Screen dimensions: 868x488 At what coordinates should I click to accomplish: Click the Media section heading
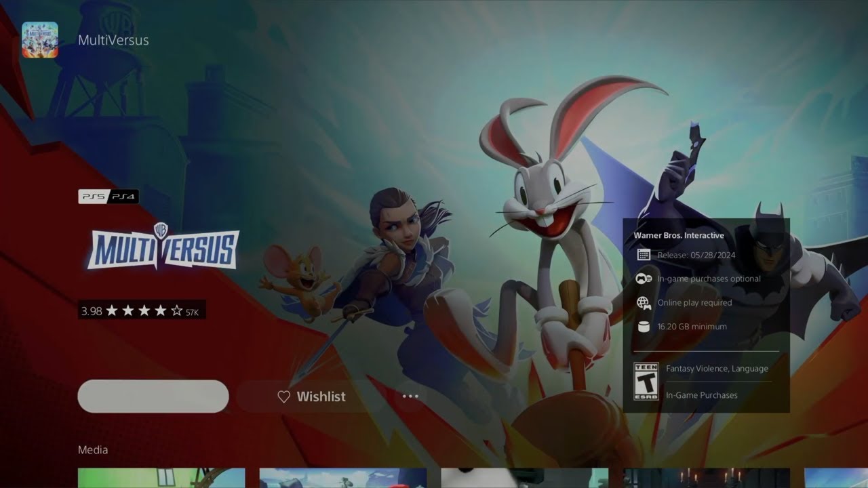(x=93, y=450)
